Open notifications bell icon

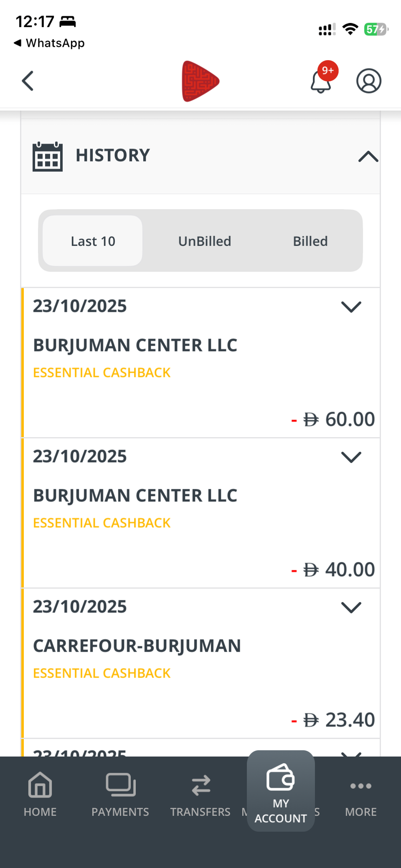click(x=321, y=81)
